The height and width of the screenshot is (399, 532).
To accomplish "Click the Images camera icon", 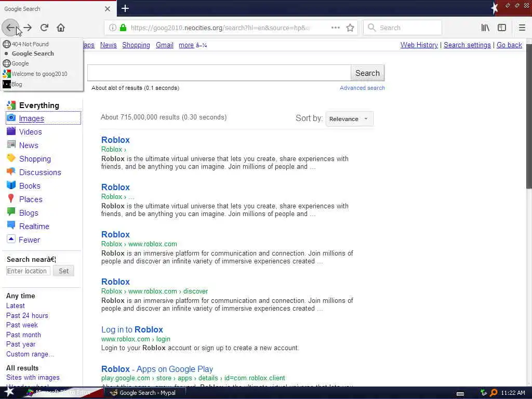I will click(11, 118).
